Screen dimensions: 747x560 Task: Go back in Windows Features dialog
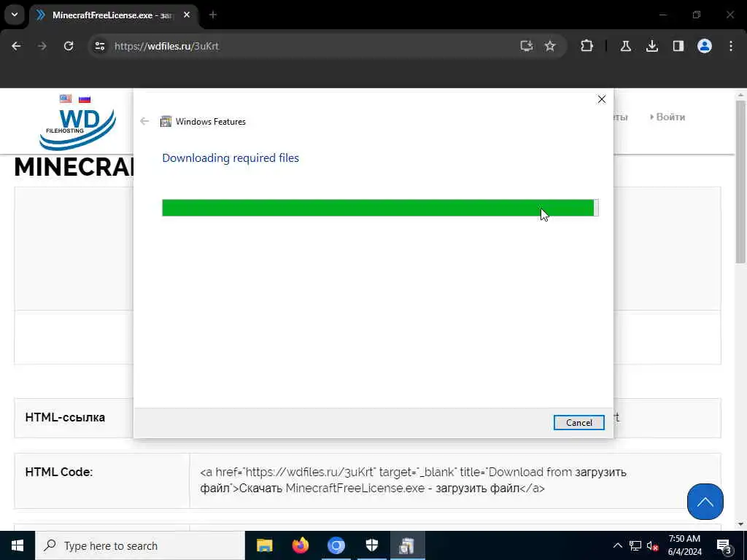145,122
